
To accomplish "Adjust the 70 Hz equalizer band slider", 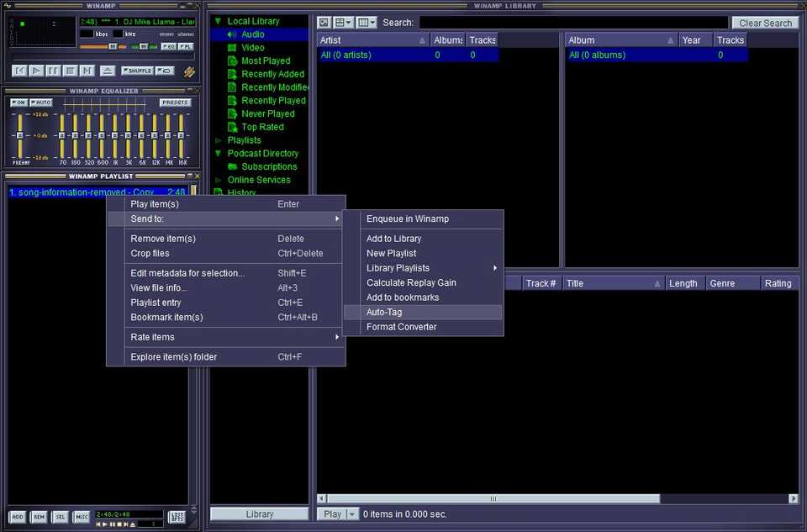I will (61, 136).
